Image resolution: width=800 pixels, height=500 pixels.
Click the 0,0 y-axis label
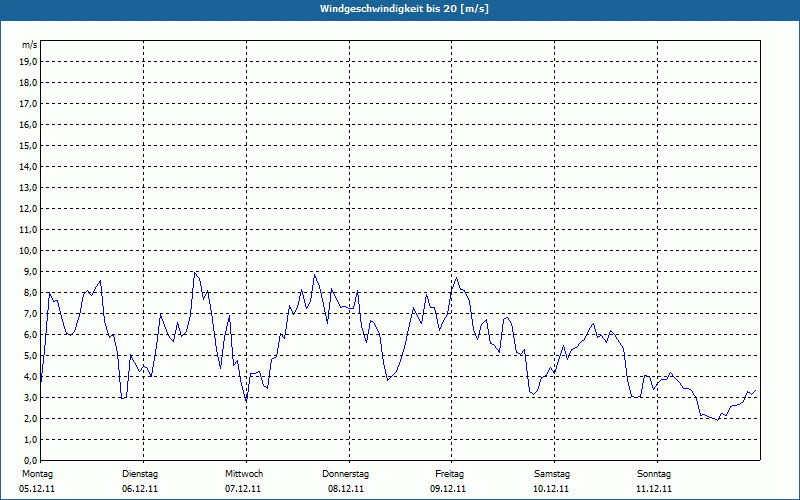click(30, 460)
